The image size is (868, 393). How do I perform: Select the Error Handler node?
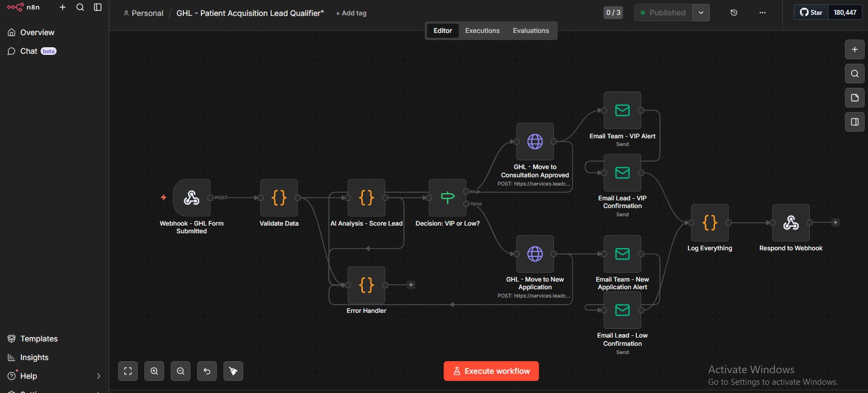coord(367,285)
